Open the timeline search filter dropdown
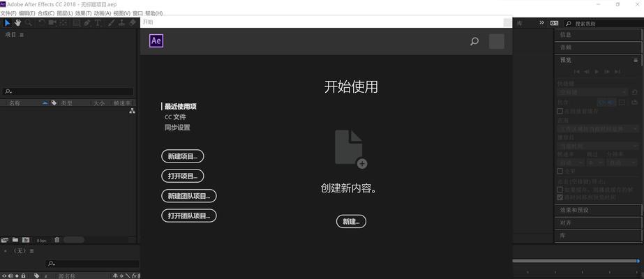This screenshot has height=279, width=644. 52,264
